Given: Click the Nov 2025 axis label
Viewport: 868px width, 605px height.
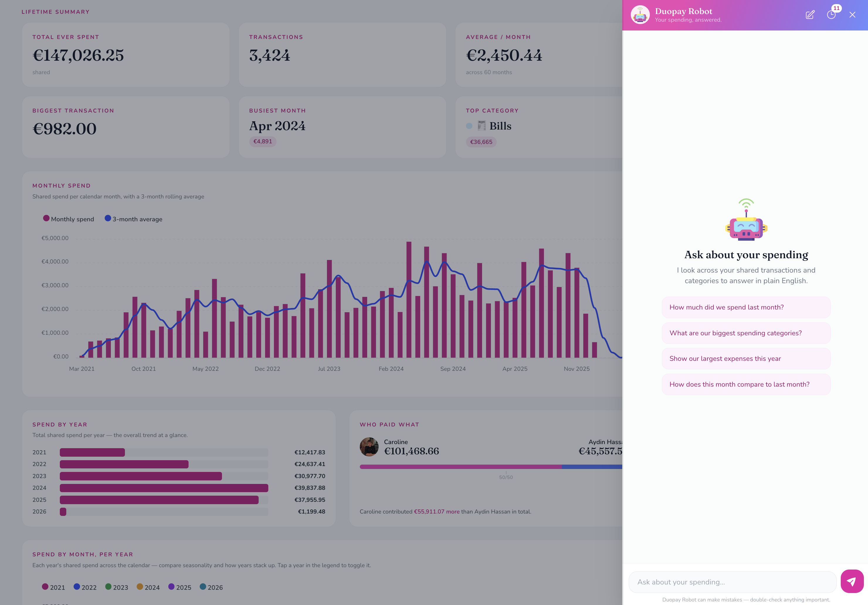Looking at the screenshot, I should point(577,369).
